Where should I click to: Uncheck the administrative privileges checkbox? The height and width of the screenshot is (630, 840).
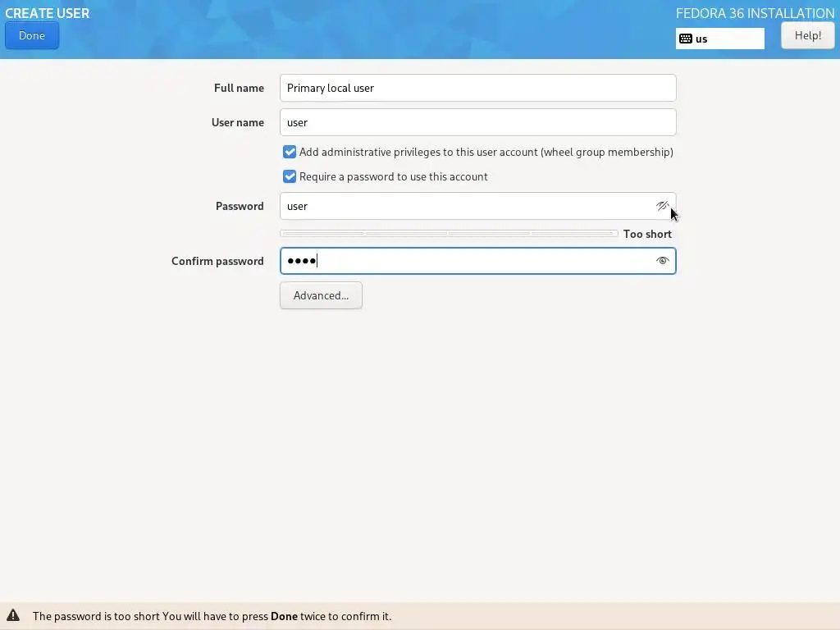[290, 152]
